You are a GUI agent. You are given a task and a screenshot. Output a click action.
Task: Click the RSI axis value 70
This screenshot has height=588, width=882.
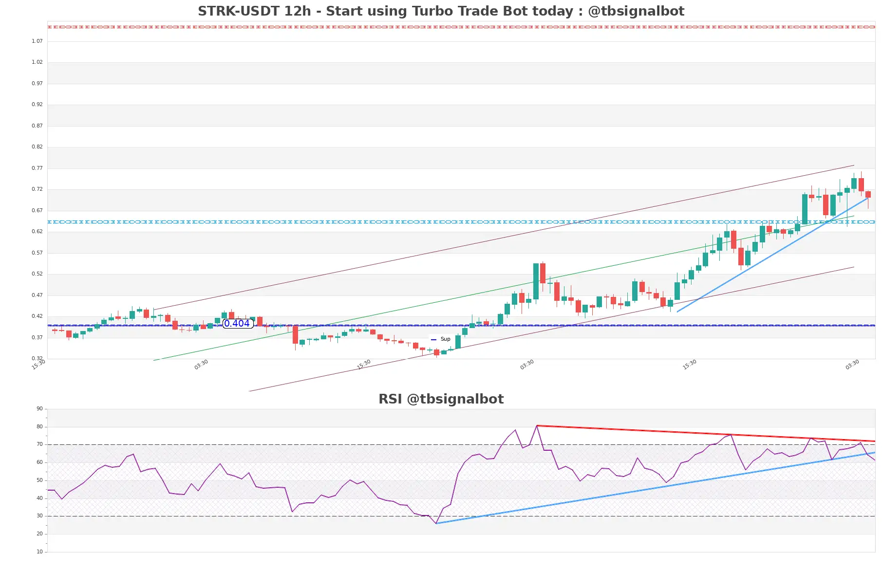coord(39,444)
